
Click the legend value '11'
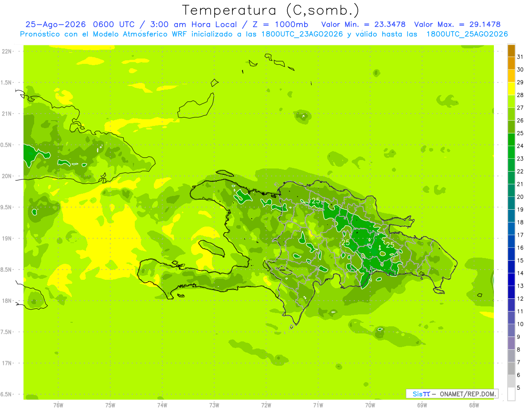520,311
